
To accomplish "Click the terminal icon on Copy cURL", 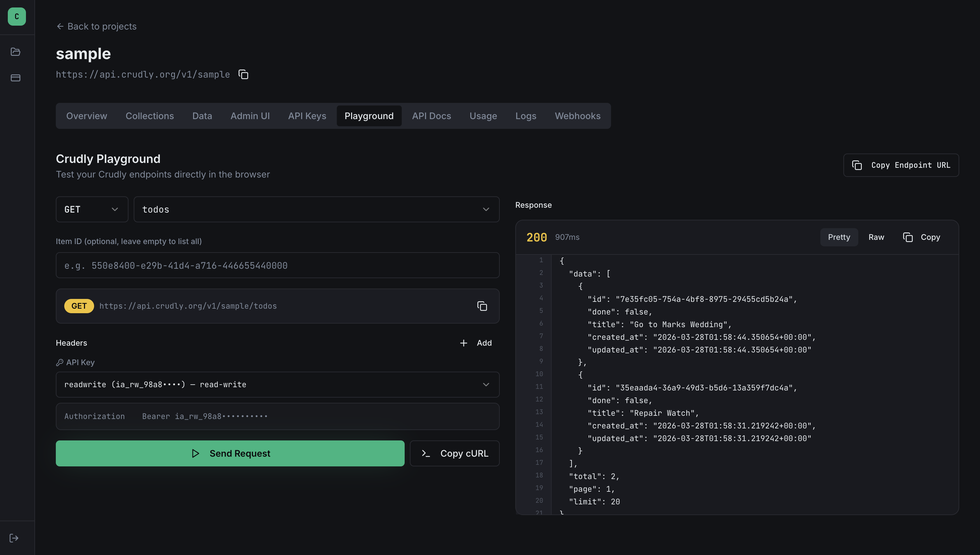I will 426,453.
